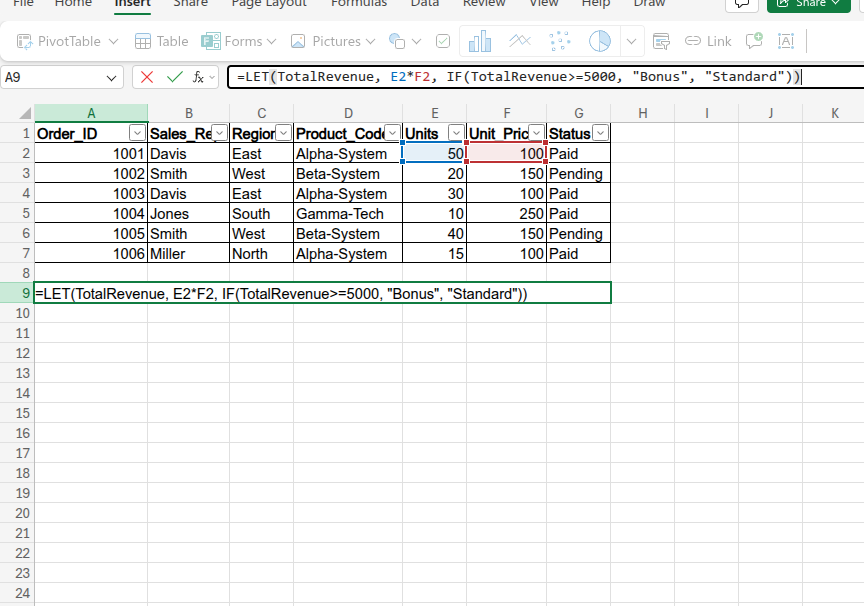Click the Slicer icon in the ribbon
The height and width of the screenshot is (606, 864).
(660, 41)
